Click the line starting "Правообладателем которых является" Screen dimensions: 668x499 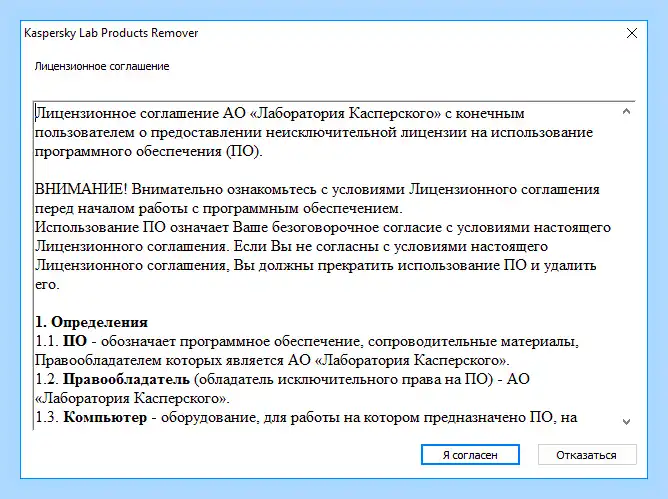pos(272,360)
